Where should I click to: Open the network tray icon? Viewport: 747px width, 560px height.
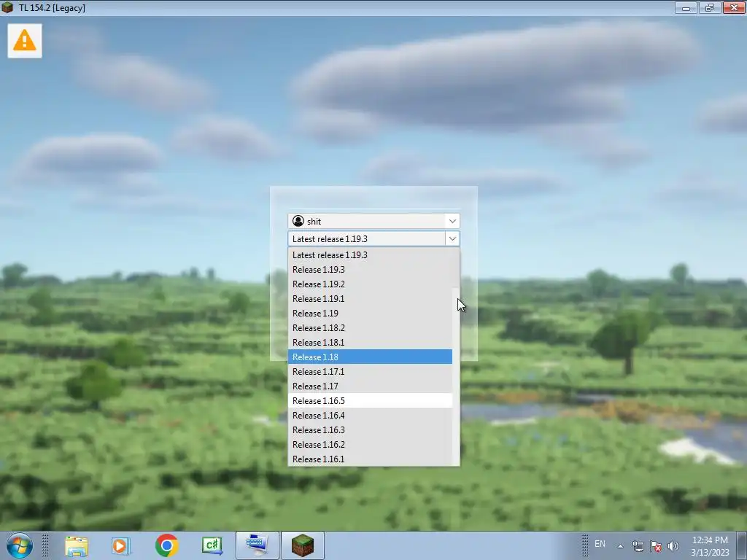[x=638, y=546]
